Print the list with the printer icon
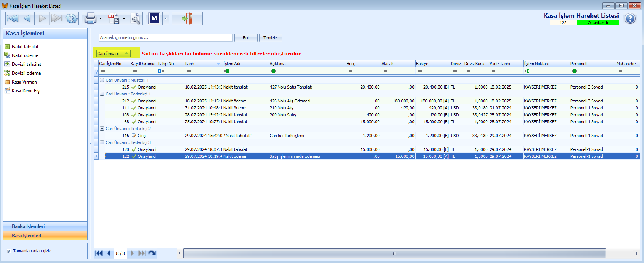Image resolution: width=644 pixels, height=263 pixels. [90, 18]
